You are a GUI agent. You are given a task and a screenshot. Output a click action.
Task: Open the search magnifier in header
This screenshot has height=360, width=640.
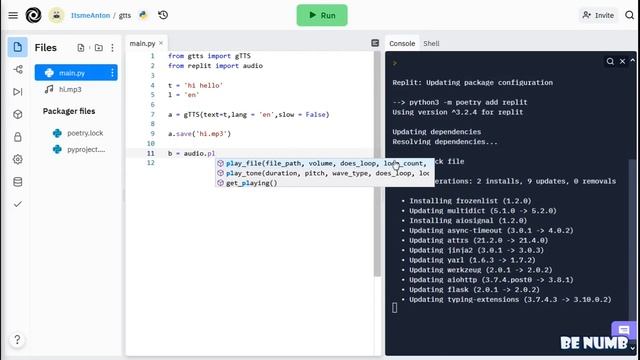[629, 15]
